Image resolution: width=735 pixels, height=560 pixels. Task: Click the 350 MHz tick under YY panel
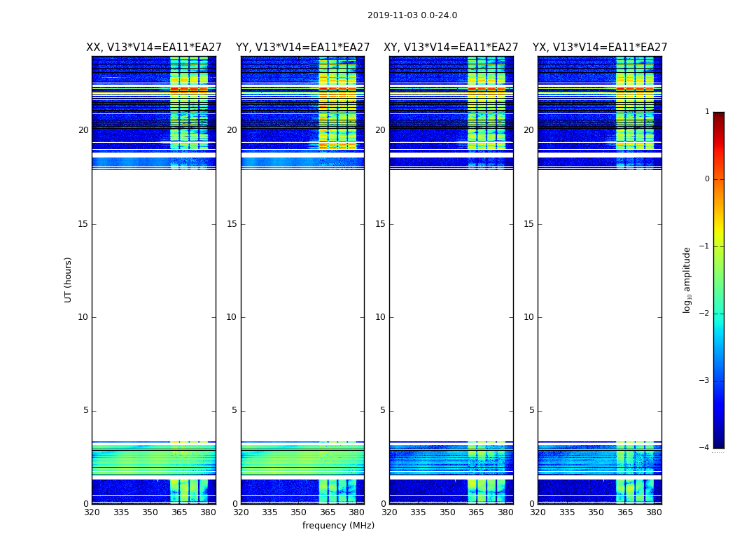coord(299,512)
